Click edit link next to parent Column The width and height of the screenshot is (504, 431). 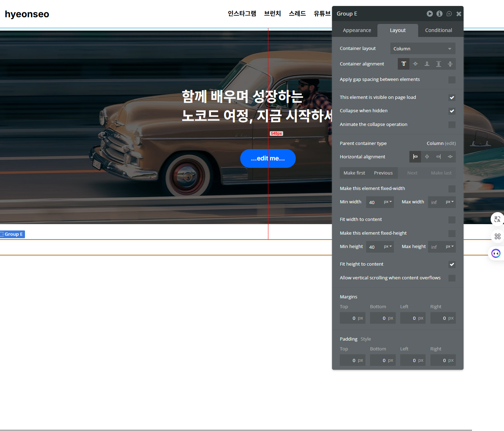click(x=450, y=144)
